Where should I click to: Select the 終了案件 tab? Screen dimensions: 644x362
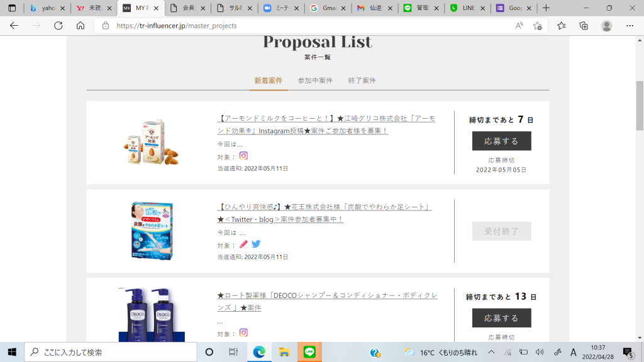362,80
